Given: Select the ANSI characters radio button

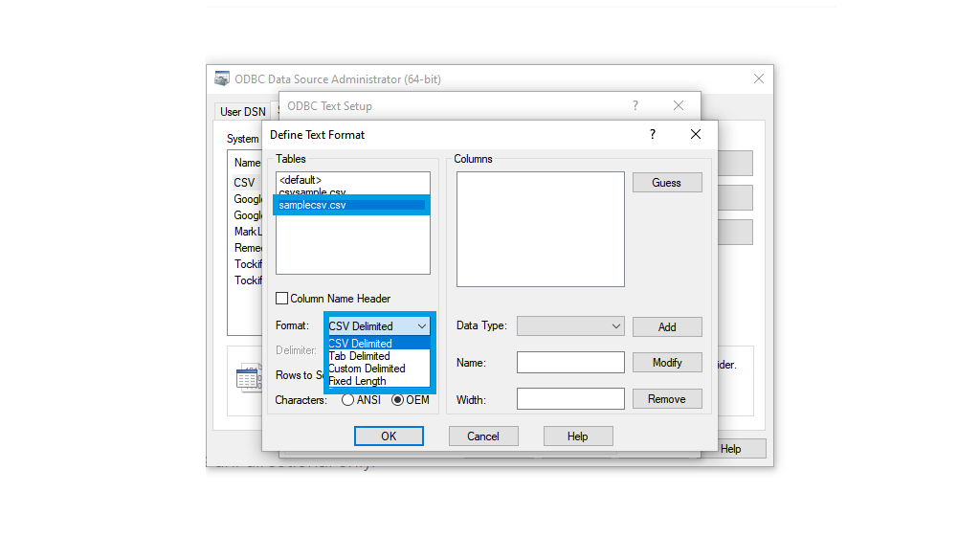Looking at the screenshot, I should (x=347, y=400).
